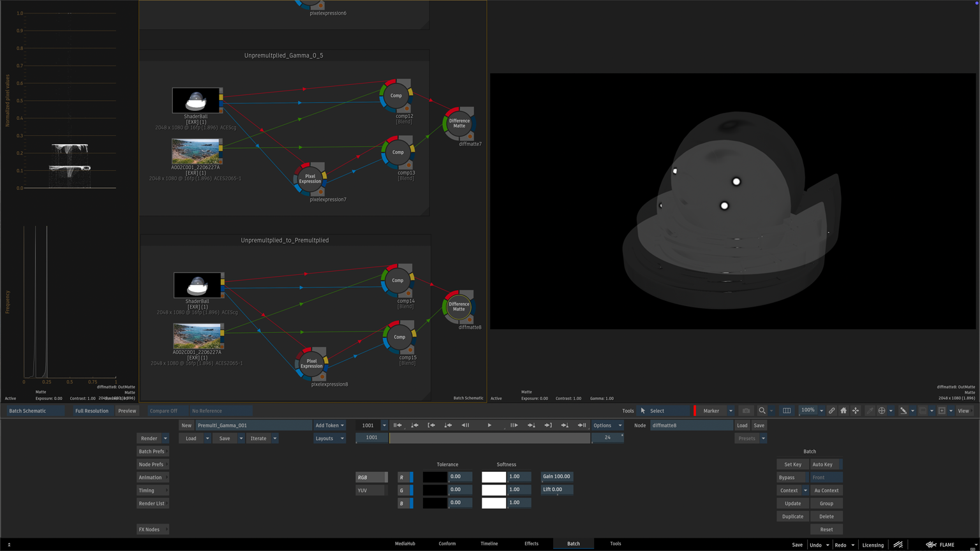Click the home view icon
Viewport: 980px width, 551px height.
pyautogui.click(x=843, y=411)
